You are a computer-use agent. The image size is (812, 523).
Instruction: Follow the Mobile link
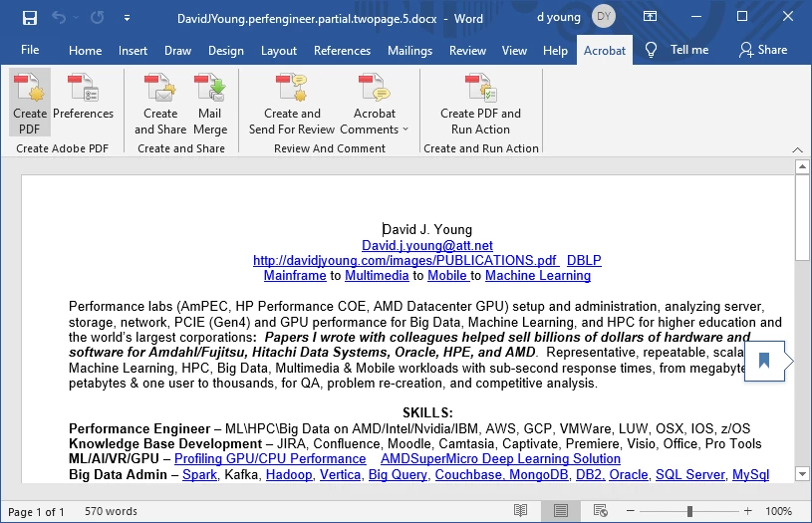[447, 276]
